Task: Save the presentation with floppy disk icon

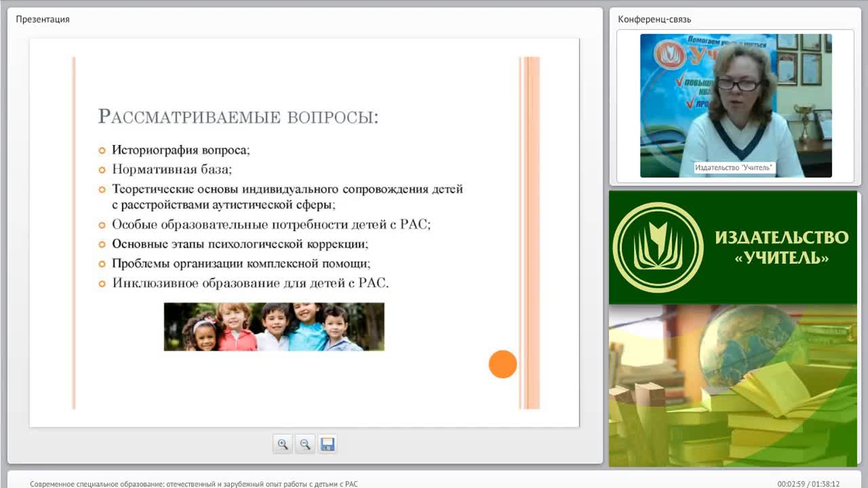Action: tap(328, 444)
